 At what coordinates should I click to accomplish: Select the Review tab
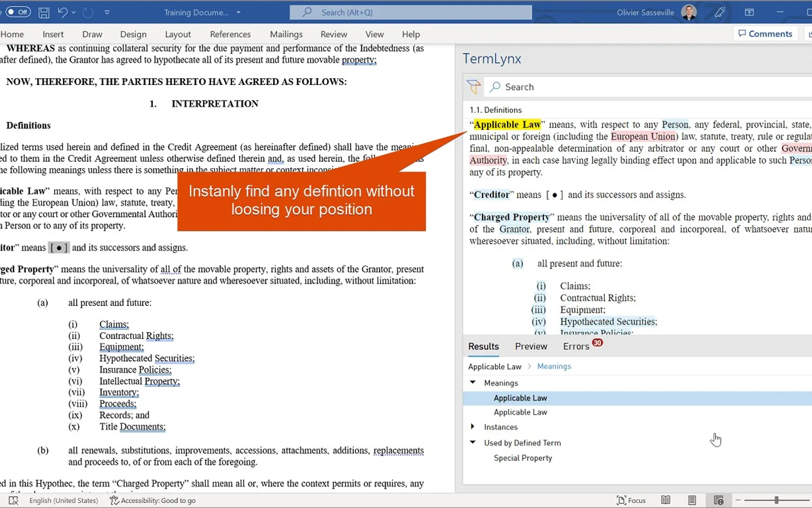334,34
